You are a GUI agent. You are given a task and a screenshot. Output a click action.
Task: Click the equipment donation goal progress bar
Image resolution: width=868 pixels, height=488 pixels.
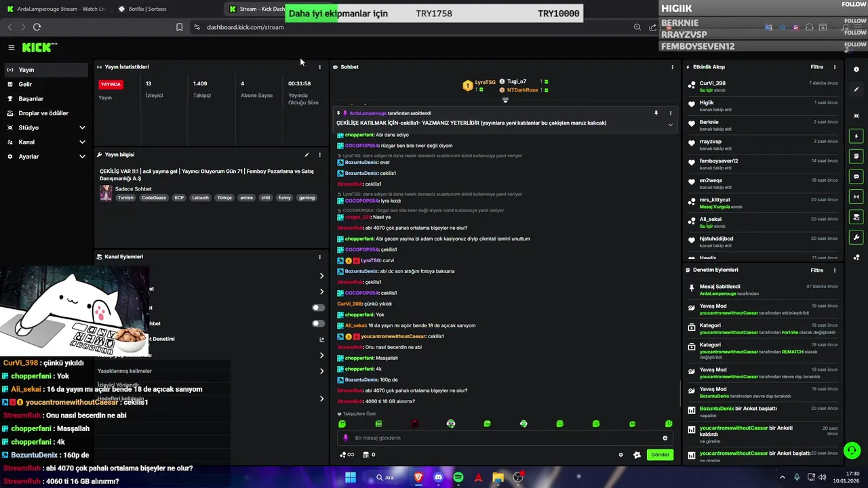click(x=434, y=14)
